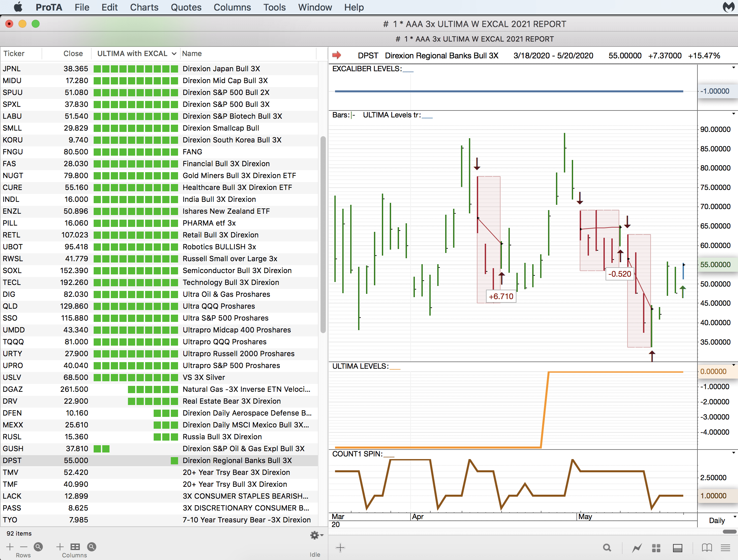Toggle the list lines view icon

[725, 548]
